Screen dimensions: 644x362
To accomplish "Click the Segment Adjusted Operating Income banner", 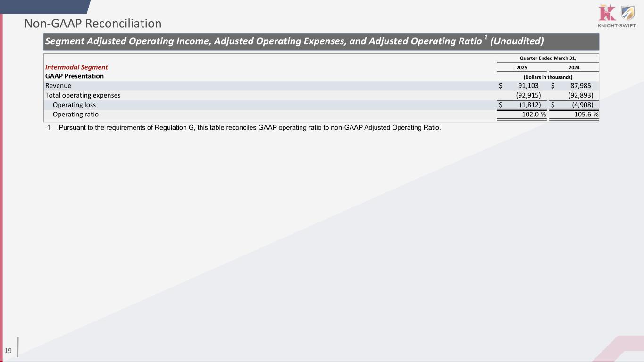I will pos(294,41).
